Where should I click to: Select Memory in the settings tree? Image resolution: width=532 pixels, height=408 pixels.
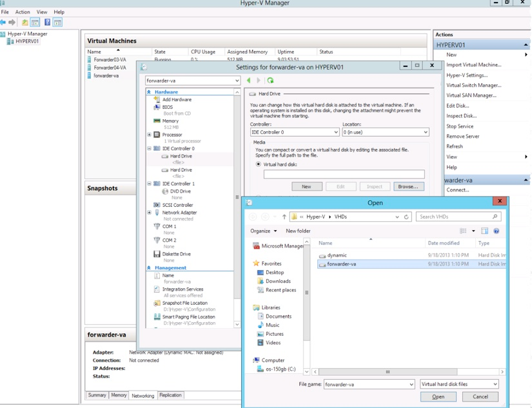pyautogui.click(x=170, y=121)
